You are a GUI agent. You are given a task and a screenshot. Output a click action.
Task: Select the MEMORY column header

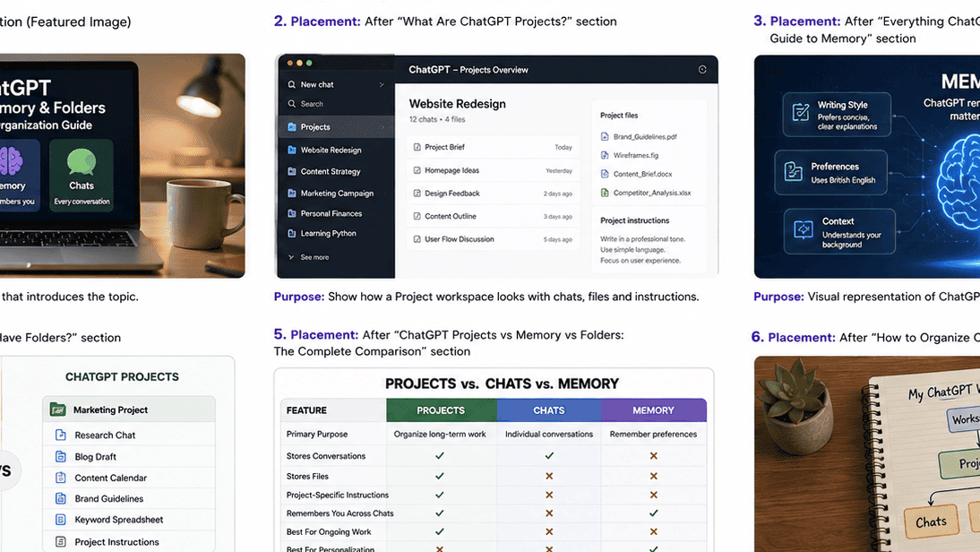pyautogui.click(x=654, y=410)
